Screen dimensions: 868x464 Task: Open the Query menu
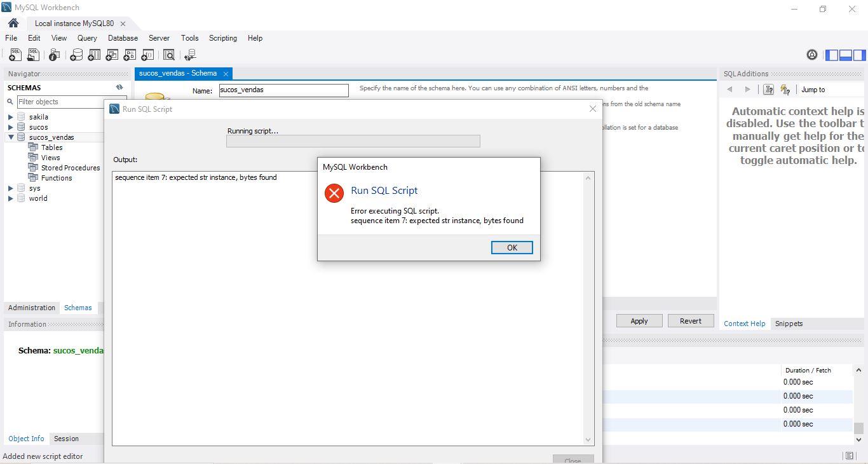87,38
